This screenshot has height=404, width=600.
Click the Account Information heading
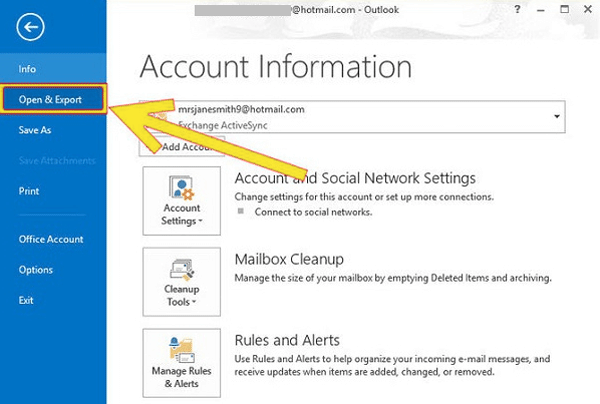coord(276,67)
